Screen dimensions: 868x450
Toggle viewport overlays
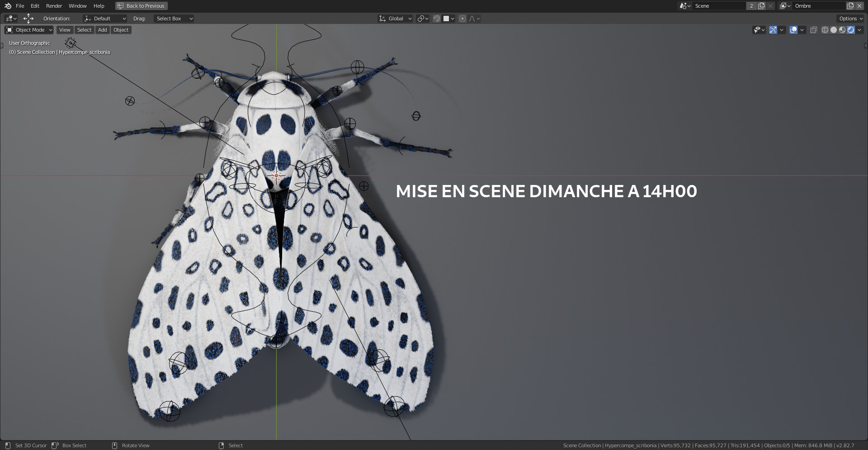point(793,30)
